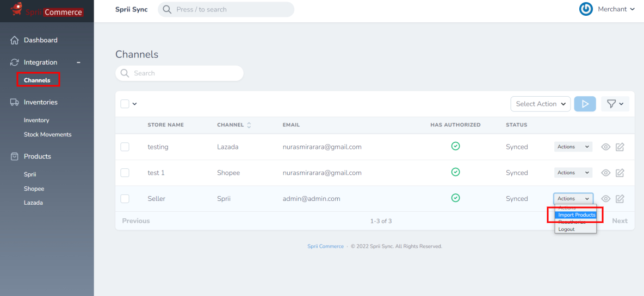Tick the checkbox for test 1 row
Screen dimensions: 644x296
[x=125, y=173]
